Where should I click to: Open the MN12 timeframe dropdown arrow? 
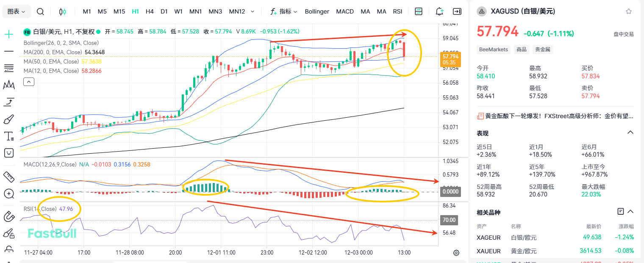(252, 11)
